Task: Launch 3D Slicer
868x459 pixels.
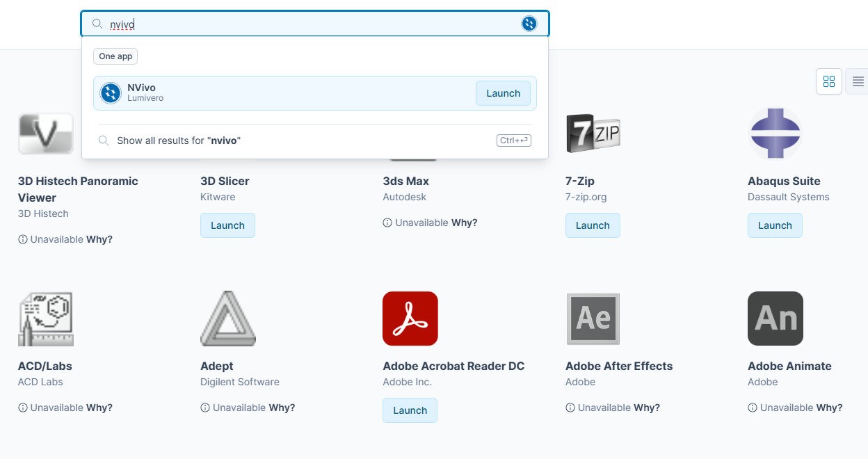Action: click(x=227, y=225)
